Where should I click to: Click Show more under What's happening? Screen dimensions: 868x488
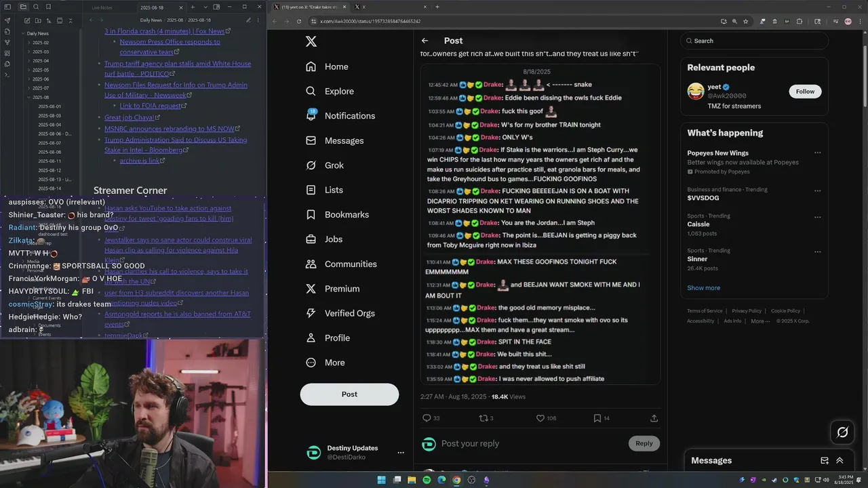click(703, 288)
